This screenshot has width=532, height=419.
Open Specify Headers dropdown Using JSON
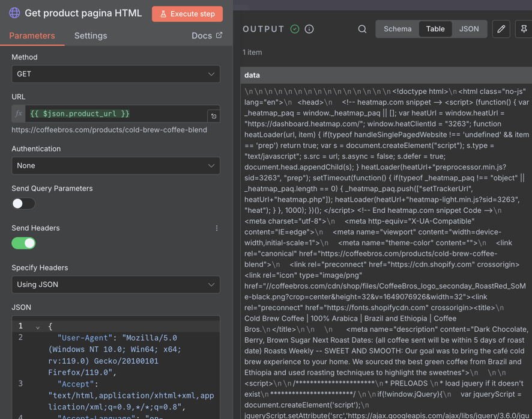coord(116,284)
